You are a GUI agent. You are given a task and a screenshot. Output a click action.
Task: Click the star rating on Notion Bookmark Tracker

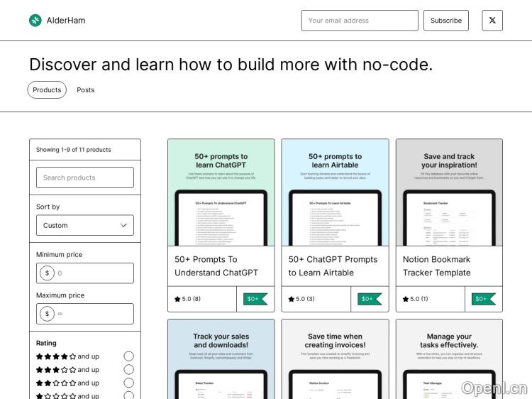click(x=415, y=299)
